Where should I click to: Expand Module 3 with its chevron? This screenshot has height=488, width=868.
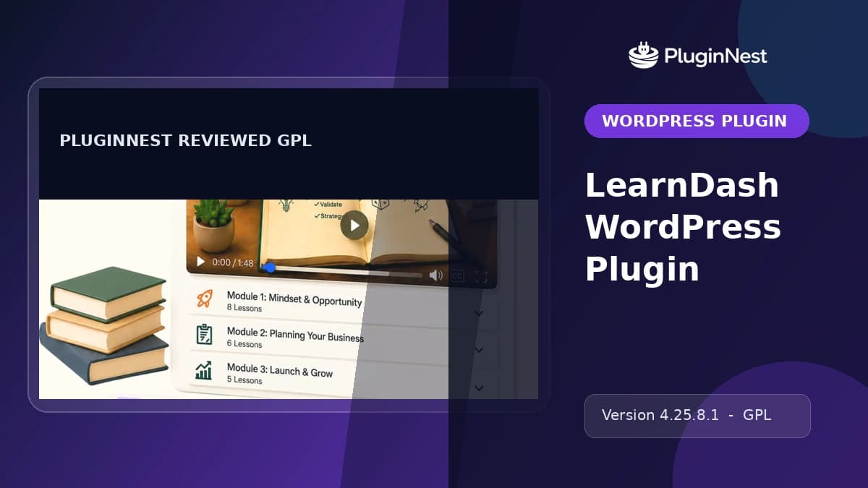[x=479, y=388]
